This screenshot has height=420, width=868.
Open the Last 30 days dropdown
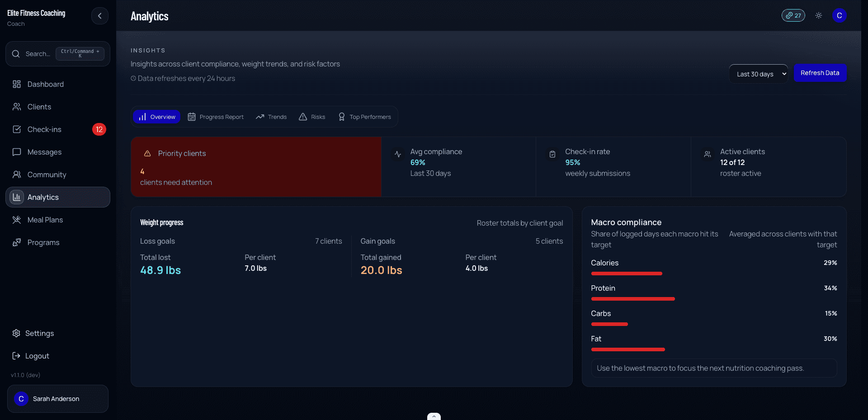(x=759, y=74)
